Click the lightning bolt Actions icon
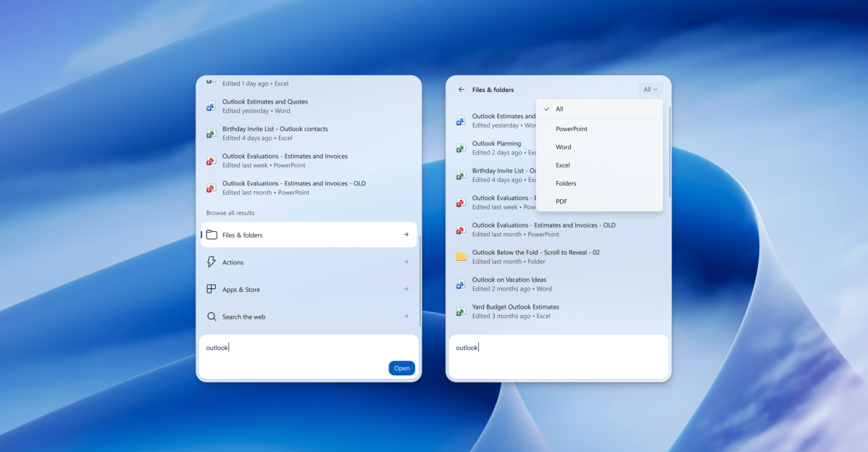868x452 pixels. point(212,261)
